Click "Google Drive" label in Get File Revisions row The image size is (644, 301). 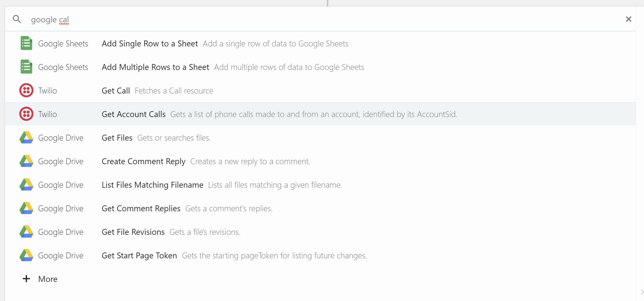pos(61,232)
